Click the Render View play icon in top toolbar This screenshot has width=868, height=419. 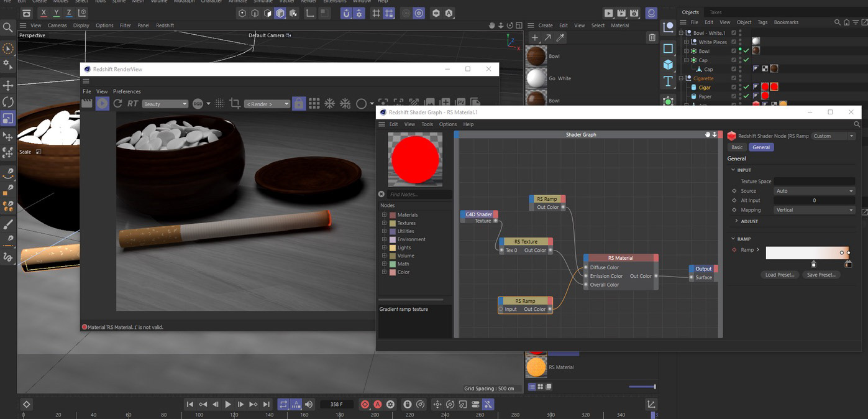tap(609, 13)
